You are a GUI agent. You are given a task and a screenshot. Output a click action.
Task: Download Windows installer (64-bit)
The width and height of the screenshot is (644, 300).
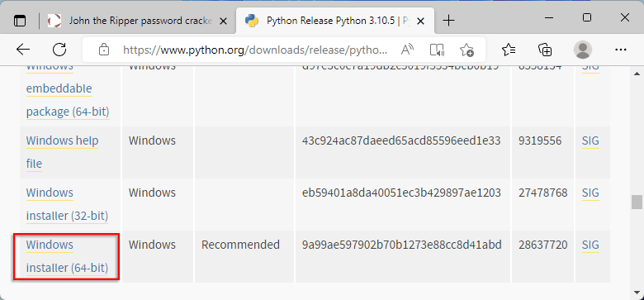pos(67,256)
